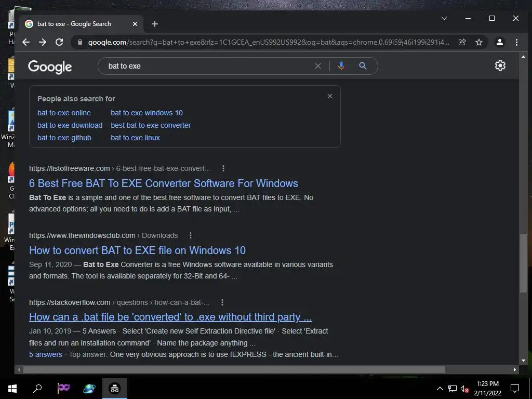Viewport: 532px width, 399px height.
Task: Open the globe taskbar app
Action: (x=89, y=389)
